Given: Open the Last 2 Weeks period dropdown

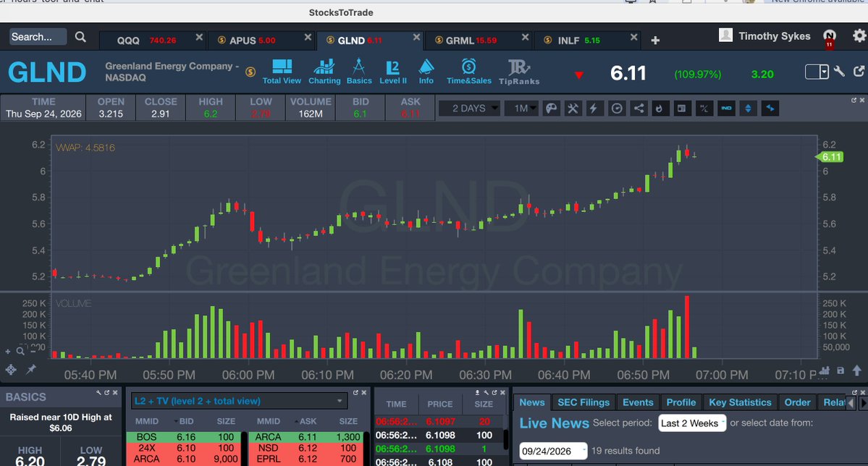Looking at the screenshot, I should [x=692, y=423].
